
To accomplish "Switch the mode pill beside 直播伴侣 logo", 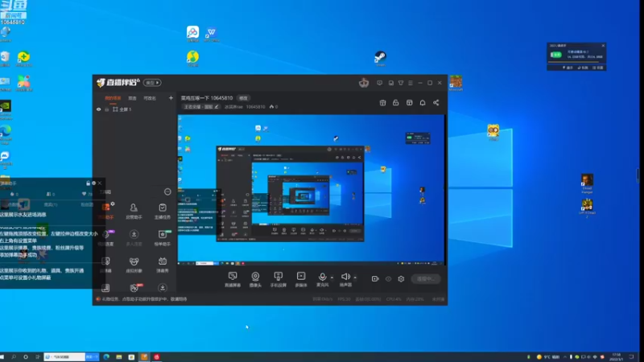I will coord(152,83).
